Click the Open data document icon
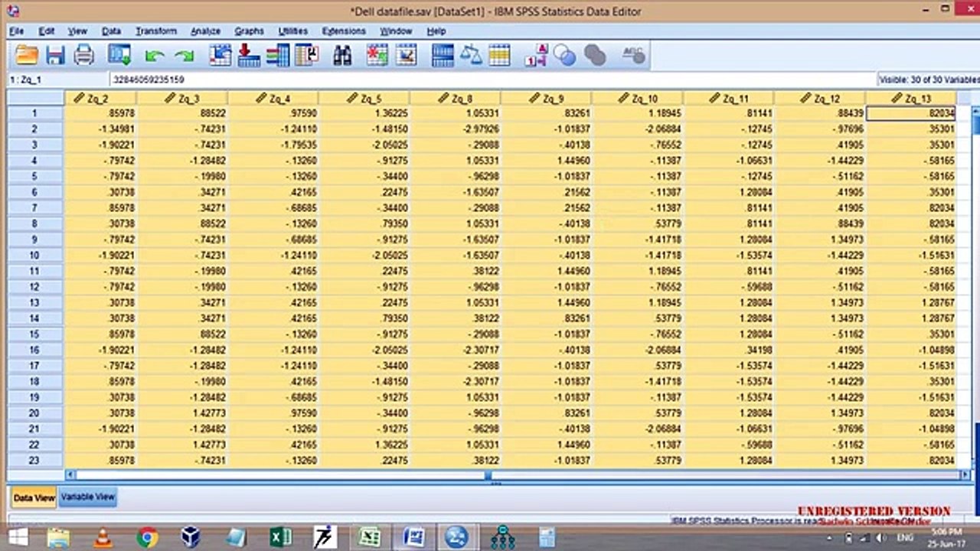Screen dimensions: 980x551 (x=27, y=55)
